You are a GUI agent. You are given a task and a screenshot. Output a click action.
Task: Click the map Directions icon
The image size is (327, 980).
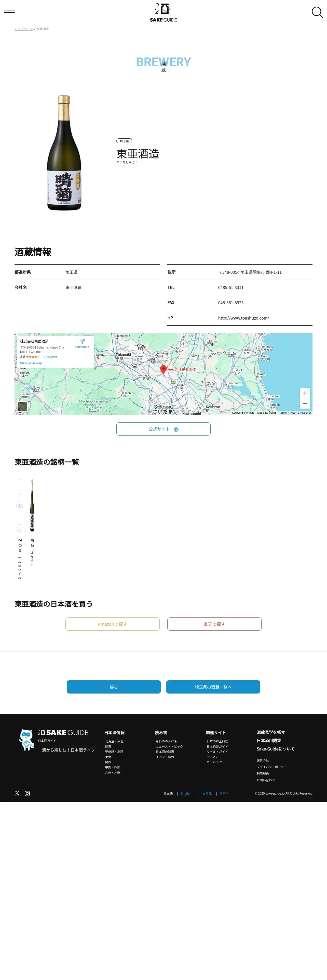(82, 342)
